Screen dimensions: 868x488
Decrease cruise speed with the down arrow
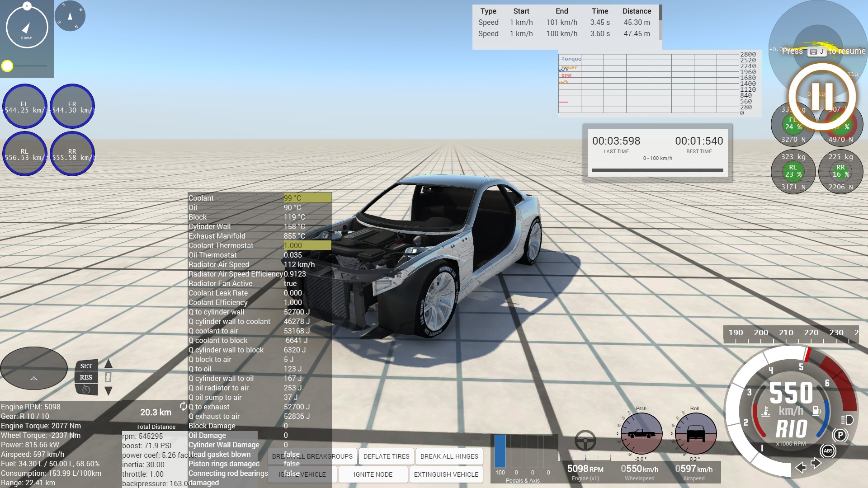click(x=108, y=390)
